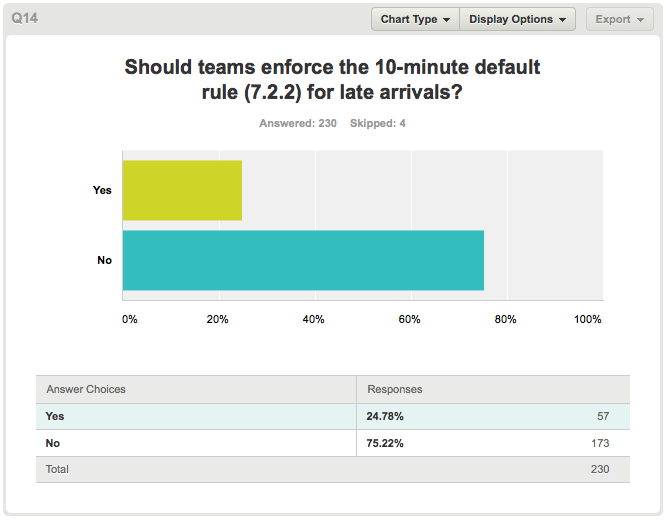
Task: Click the Answer Choices column header
Action: (86, 389)
